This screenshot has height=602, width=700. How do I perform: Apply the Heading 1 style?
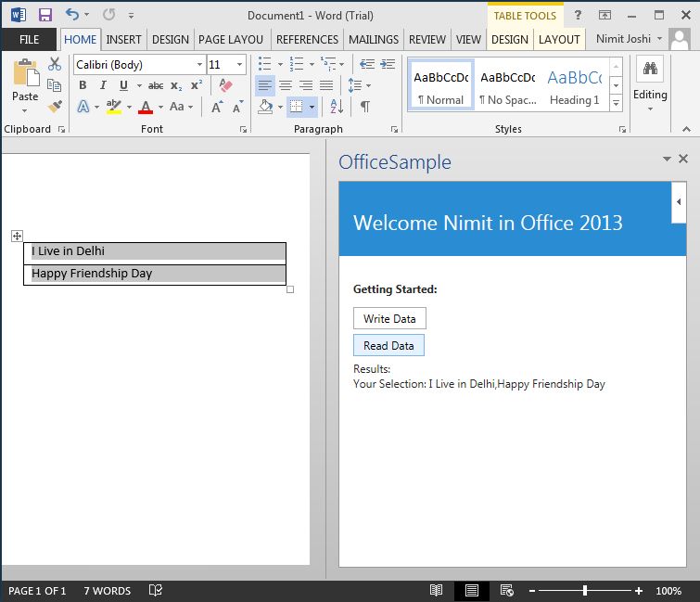coord(575,84)
